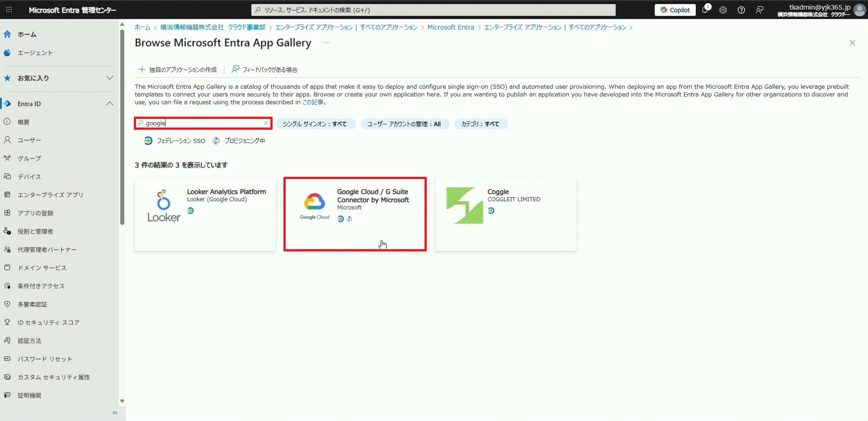Select the Google Cloud / G Suite Connector tile
This screenshot has width=868, height=421.
tap(354, 214)
